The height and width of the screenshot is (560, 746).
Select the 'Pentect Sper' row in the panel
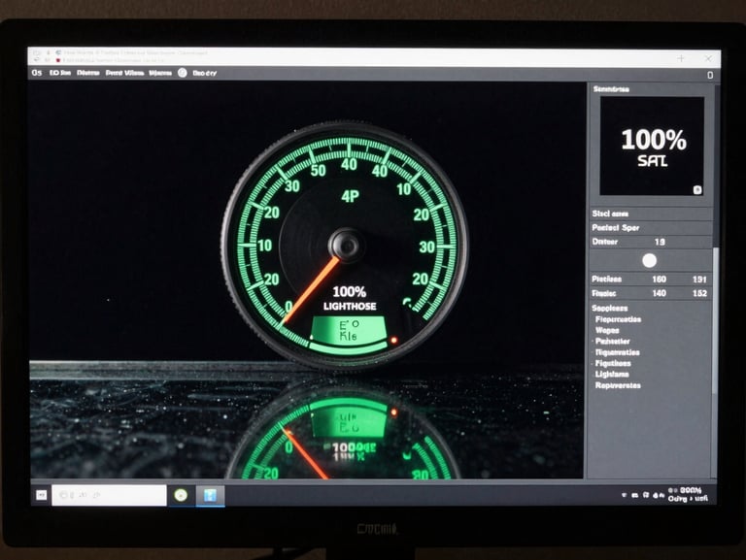651,228
